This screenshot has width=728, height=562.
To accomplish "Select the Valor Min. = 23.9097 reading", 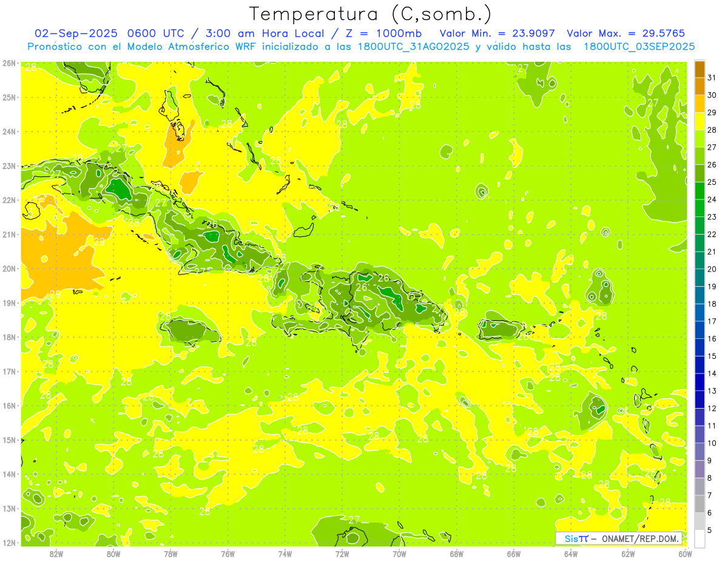I will (x=497, y=33).
